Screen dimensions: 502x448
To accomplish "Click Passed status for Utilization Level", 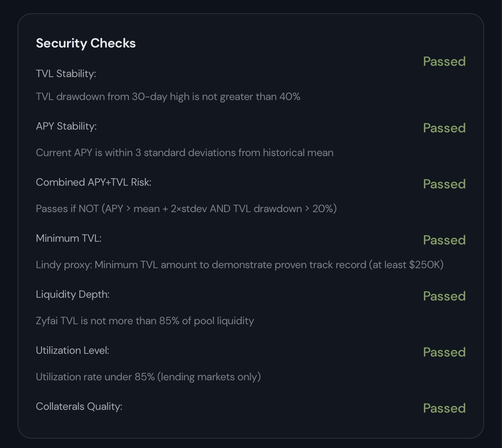I will coord(444,352).
